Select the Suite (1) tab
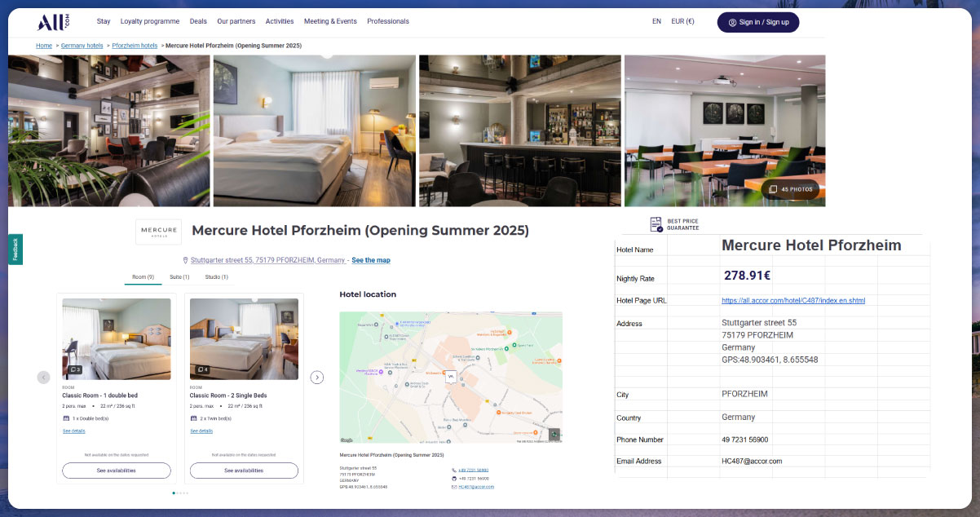This screenshot has width=980, height=517. click(x=179, y=277)
